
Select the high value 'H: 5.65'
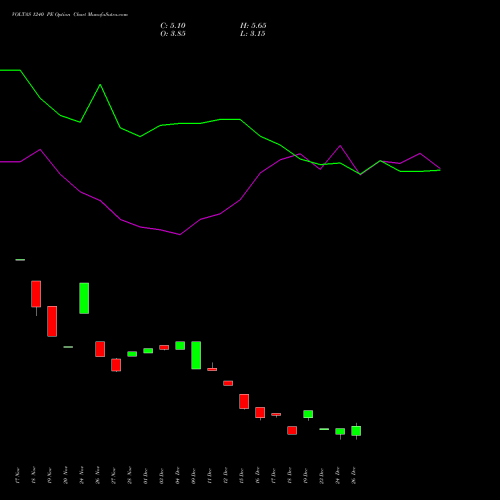(x=253, y=26)
